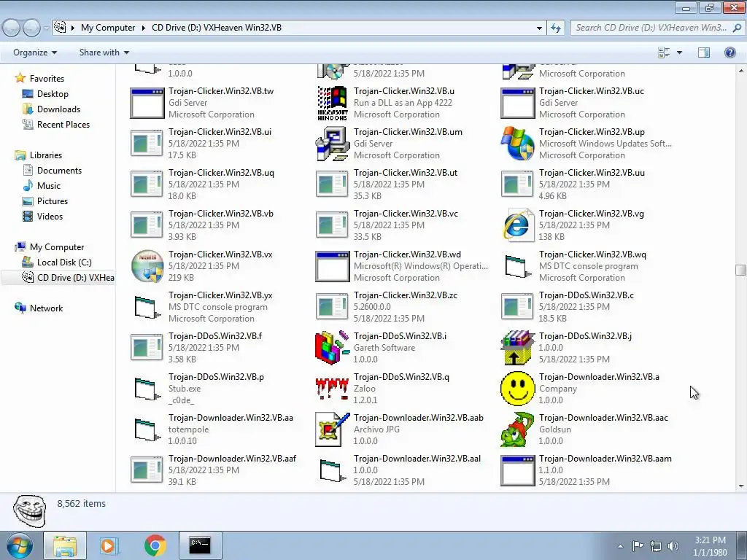Open the Share with dropdown menu
Viewport: 747px width, 560px height.
[104, 52]
